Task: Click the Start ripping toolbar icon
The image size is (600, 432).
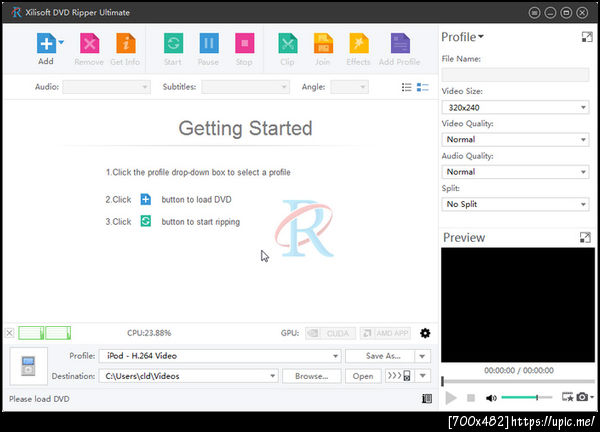Action: (x=173, y=43)
